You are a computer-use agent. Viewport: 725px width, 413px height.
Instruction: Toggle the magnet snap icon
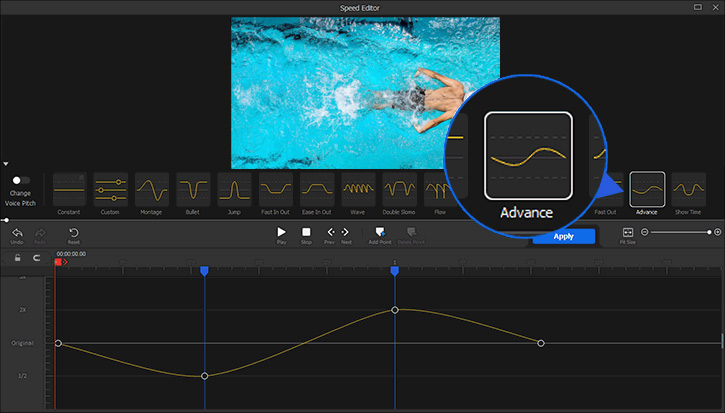click(x=37, y=258)
